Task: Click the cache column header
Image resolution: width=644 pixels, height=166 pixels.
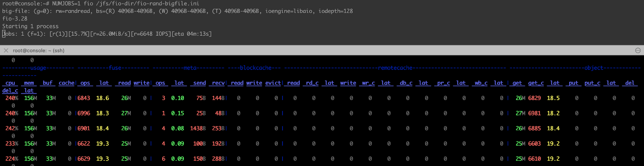Action: (66, 83)
